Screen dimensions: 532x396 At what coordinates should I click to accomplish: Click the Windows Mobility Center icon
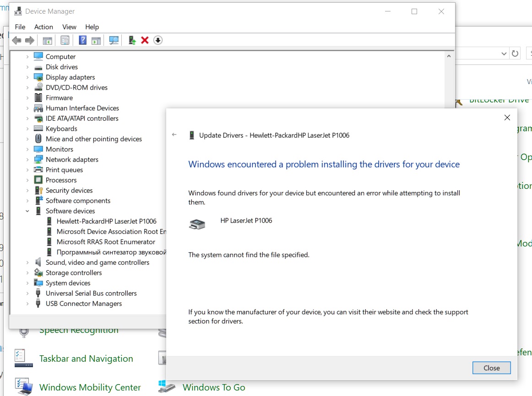[x=24, y=387]
